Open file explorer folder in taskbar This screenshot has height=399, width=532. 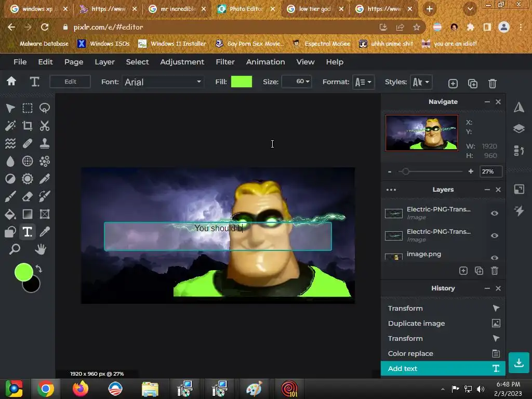(x=150, y=389)
